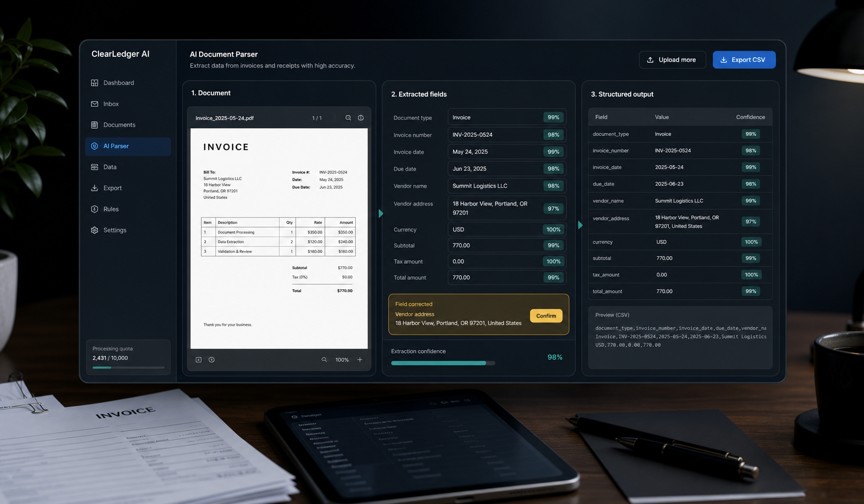Image resolution: width=864 pixels, height=504 pixels.
Task: Click the Preview (CSV) label
Action: point(612,315)
